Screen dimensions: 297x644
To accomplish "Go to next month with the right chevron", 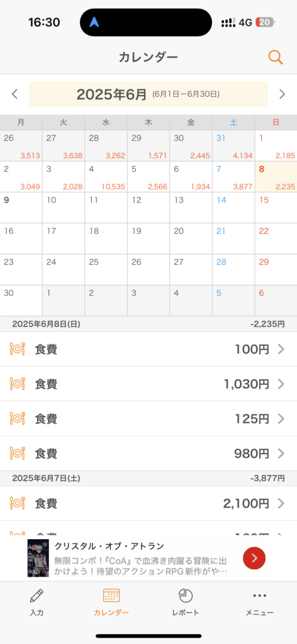I will tap(282, 94).
